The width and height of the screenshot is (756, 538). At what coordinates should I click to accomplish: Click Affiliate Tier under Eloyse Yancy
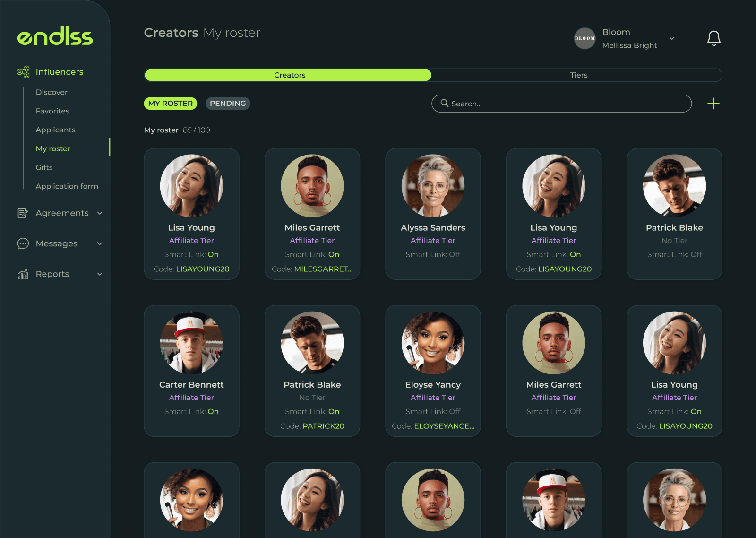click(x=433, y=398)
